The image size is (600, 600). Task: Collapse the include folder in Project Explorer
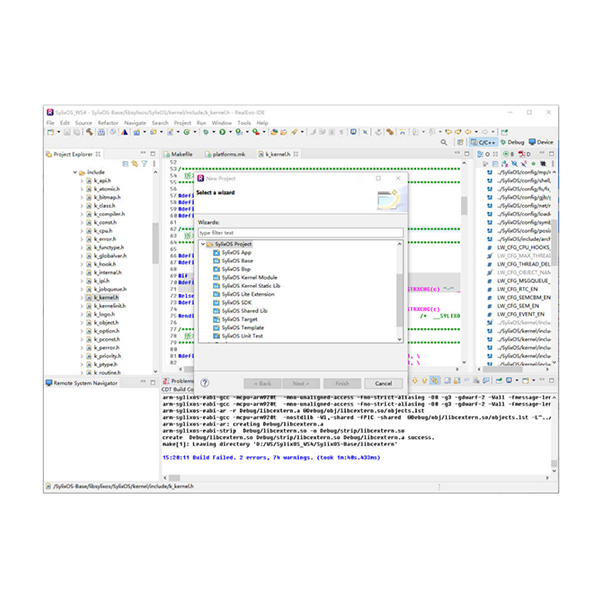pyautogui.click(x=73, y=172)
